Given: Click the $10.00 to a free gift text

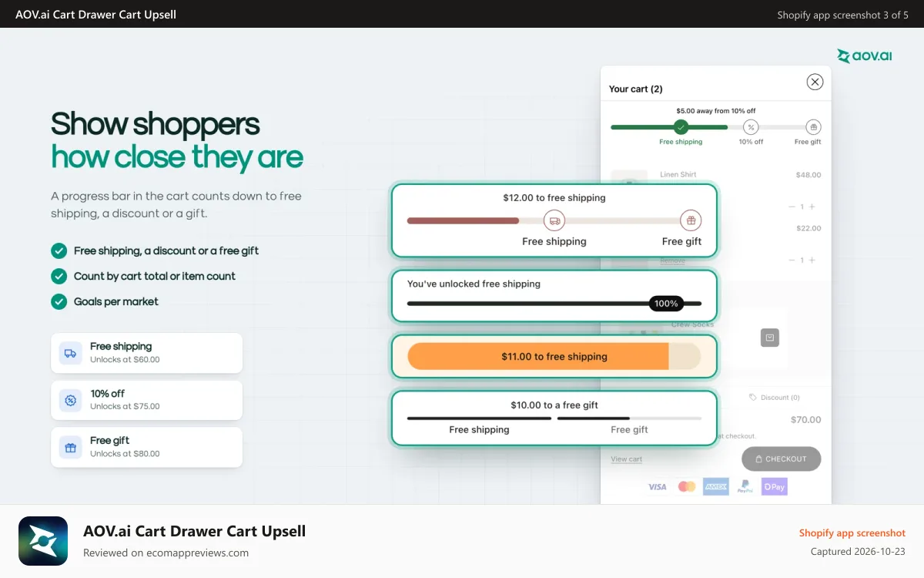Looking at the screenshot, I should [x=554, y=405].
